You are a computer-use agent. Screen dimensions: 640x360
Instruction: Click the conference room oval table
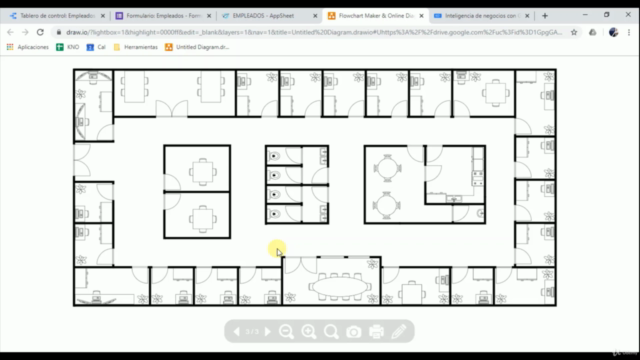pos(340,286)
